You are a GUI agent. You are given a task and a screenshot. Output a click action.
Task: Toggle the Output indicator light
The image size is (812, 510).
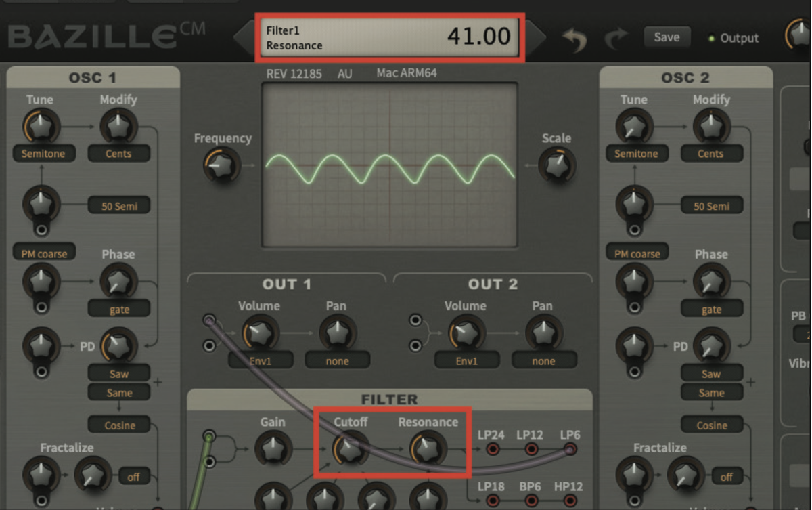pos(710,39)
